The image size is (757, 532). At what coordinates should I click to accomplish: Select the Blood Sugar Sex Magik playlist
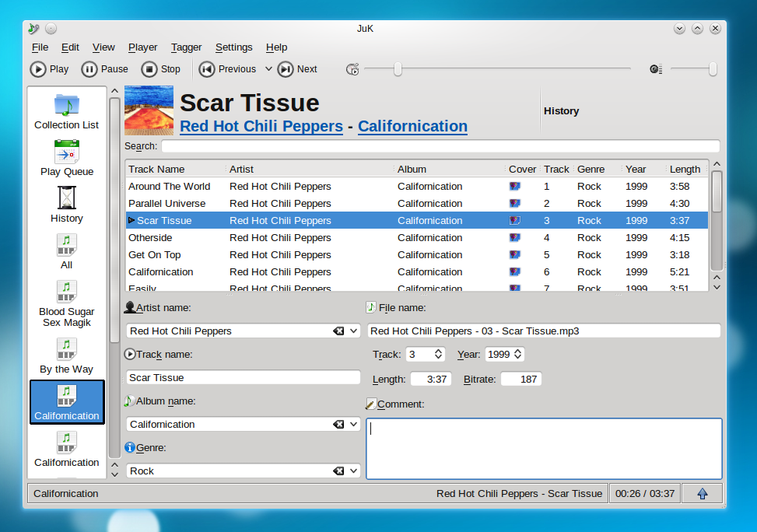coord(67,304)
